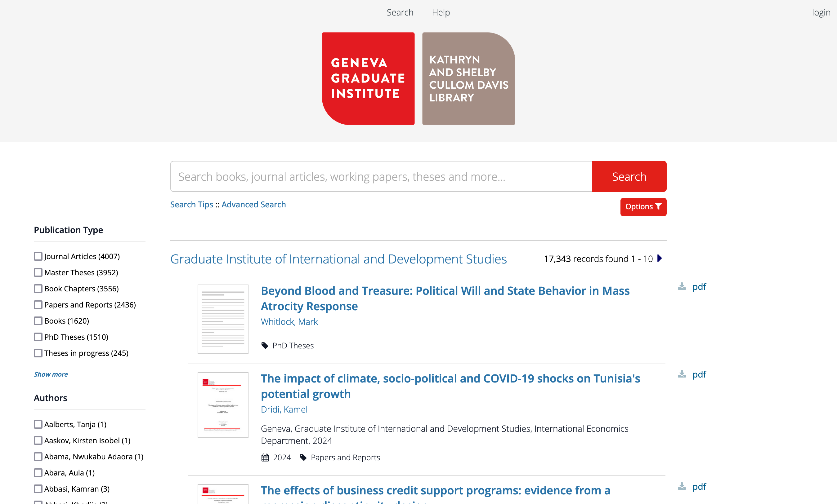The height and width of the screenshot is (504, 837).
Task: Click inside the main search input field
Action: tap(380, 176)
